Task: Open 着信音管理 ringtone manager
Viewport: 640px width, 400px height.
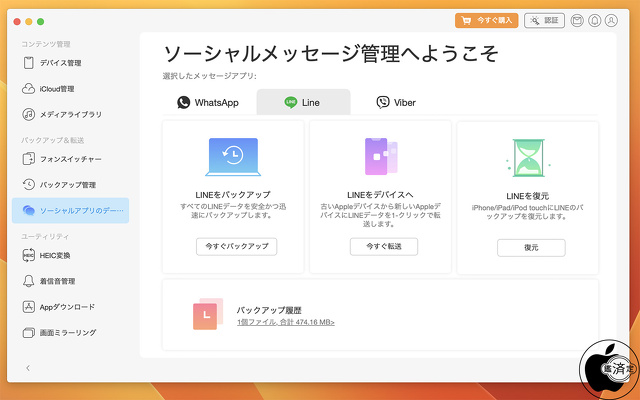Action: 63,282
